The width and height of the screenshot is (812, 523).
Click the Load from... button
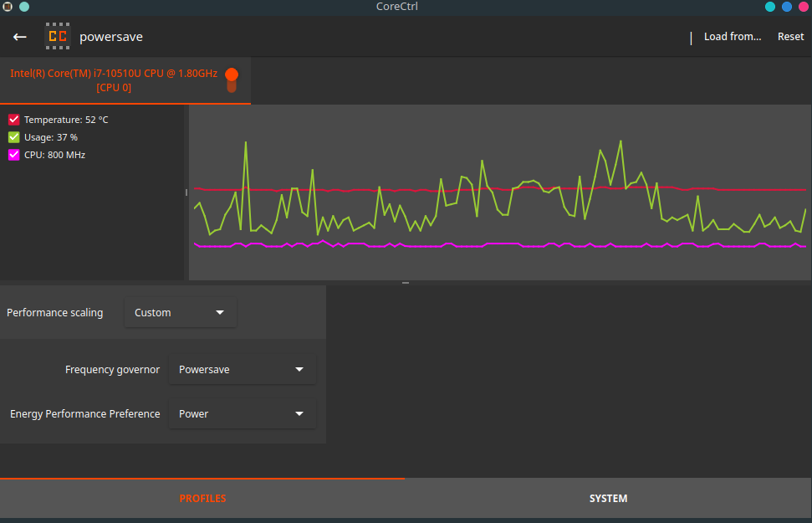pyautogui.click(x=733, y=37)
